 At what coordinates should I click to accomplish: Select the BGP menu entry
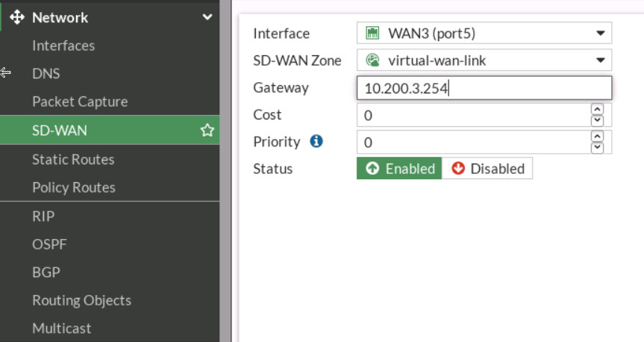click(46, 272)
